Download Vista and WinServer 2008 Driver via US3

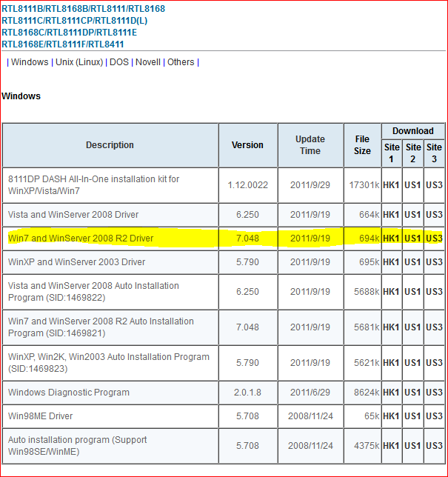click(x=434, y=215)
